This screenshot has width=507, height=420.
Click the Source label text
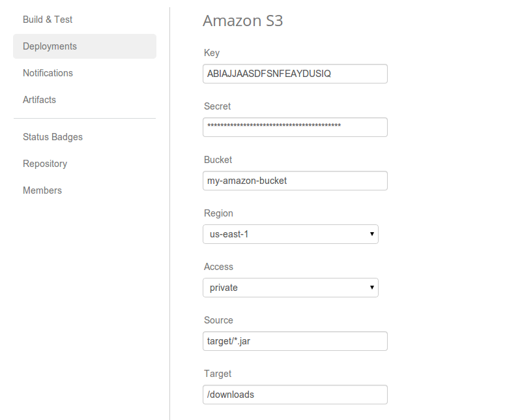click(x=218, y=320)
